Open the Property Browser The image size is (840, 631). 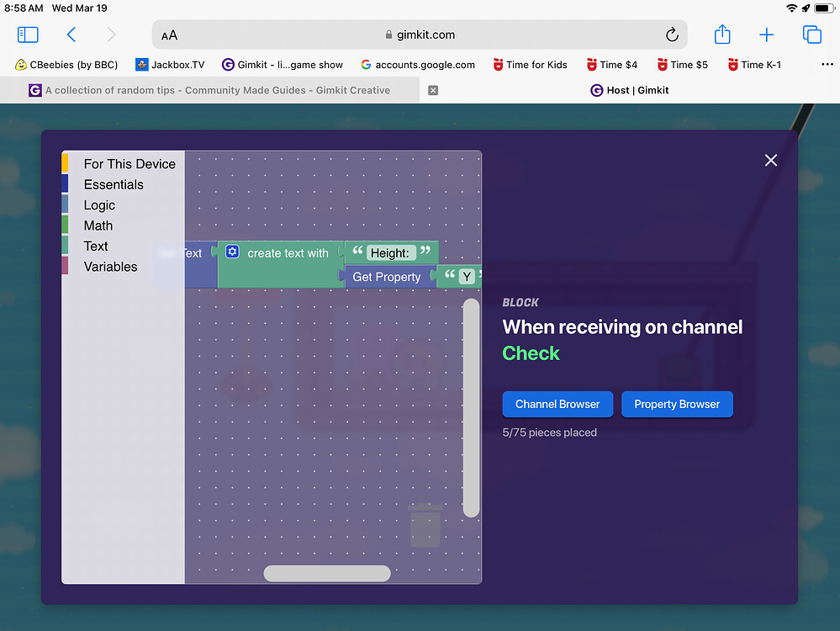tap(677, 404)
